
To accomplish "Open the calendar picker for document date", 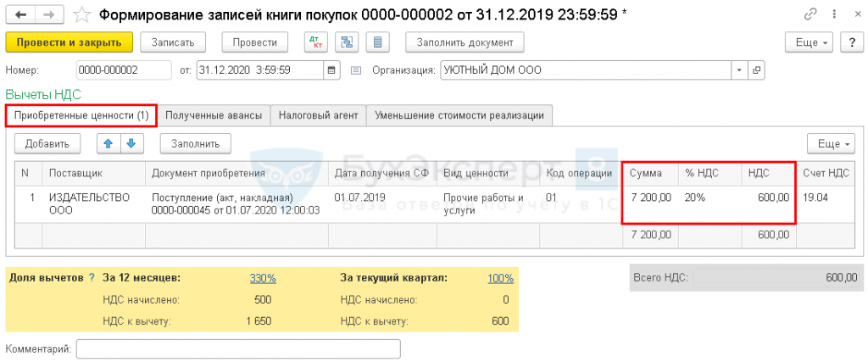I will (x=331, y=70).
